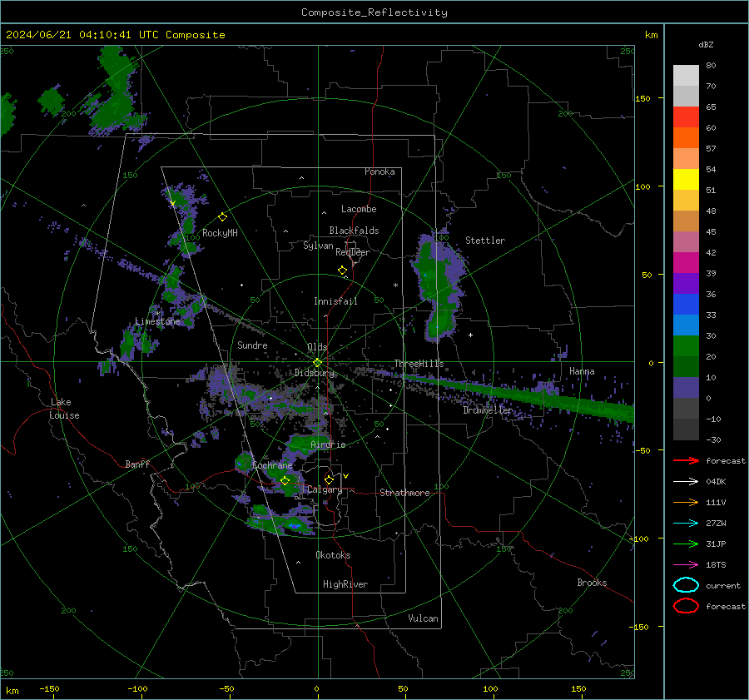Click the yellow V marker east of Calgary
749x700 pixels.
345,476
